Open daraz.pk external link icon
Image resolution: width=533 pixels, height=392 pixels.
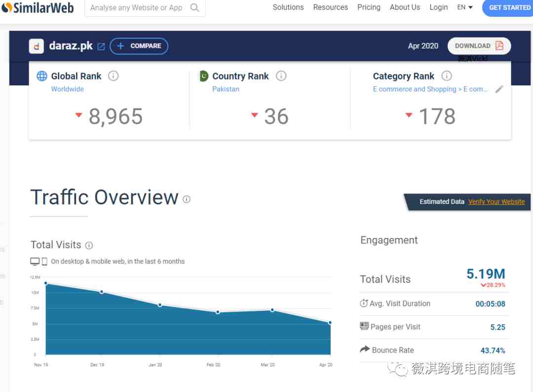[101, 46]
